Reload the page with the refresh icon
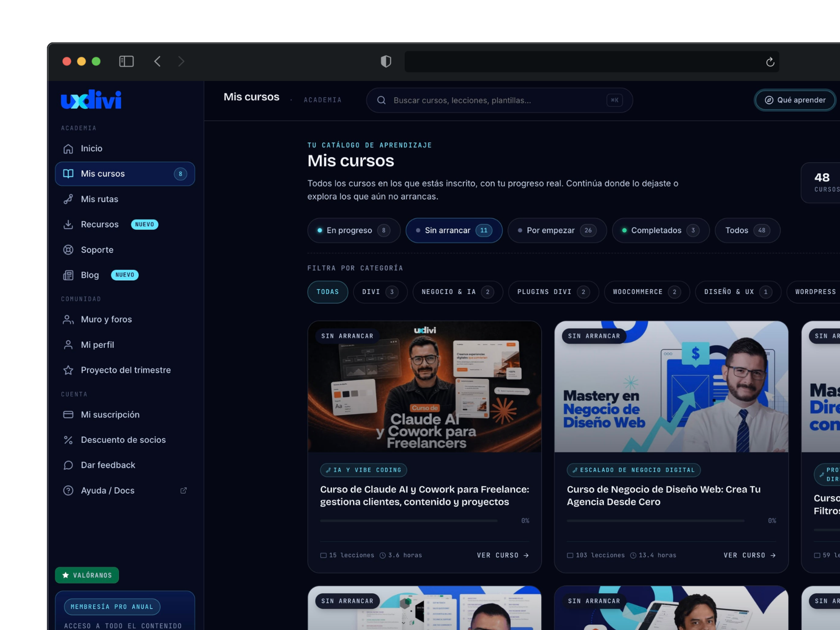The image size is (840, 630). click(x=770, y=62)
